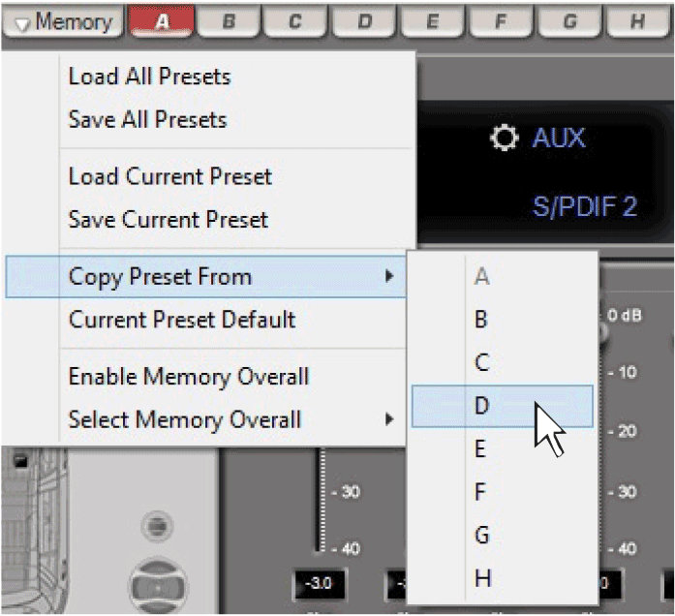The height and width of the screenshot is (616, 675).
Task: Switch to memory preset tab H
Action: point(637,21)
